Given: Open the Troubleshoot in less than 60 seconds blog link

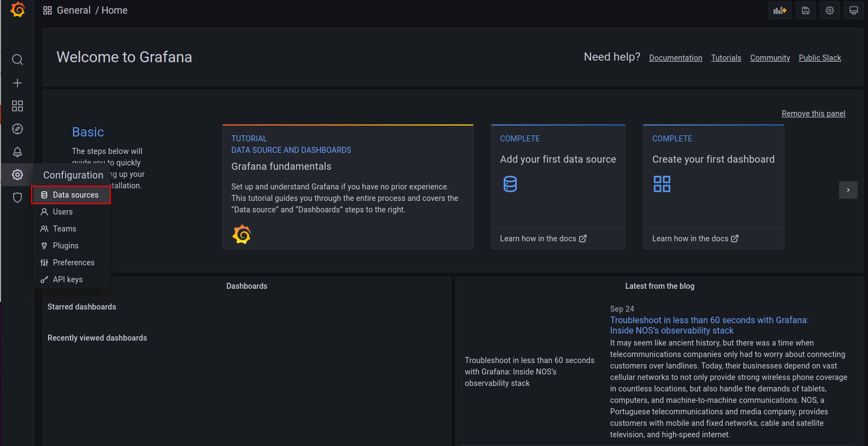Looking at the screenshot, I should pyautogui.click(x=709, y=325).
